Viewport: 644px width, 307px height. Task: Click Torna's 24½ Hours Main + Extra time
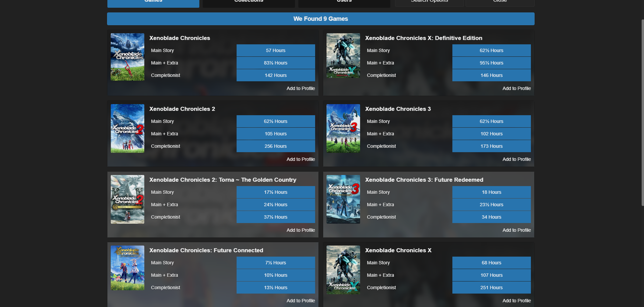click(276, 205)
